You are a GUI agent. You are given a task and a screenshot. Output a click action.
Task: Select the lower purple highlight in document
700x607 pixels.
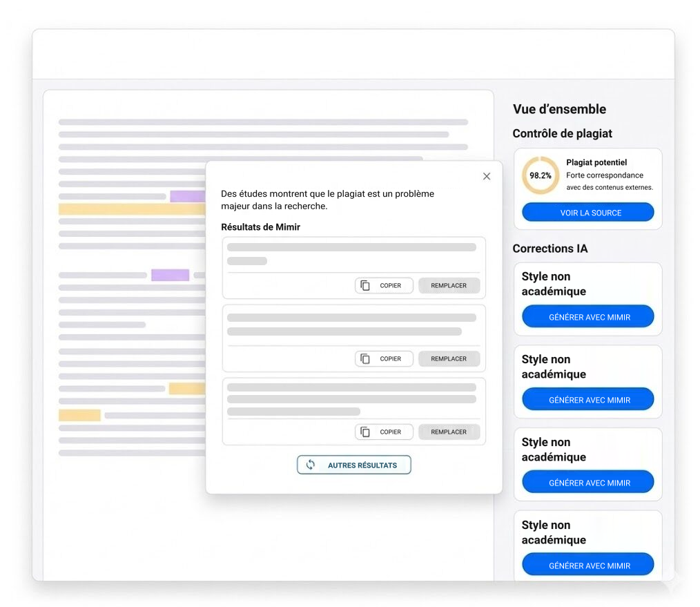170,275
